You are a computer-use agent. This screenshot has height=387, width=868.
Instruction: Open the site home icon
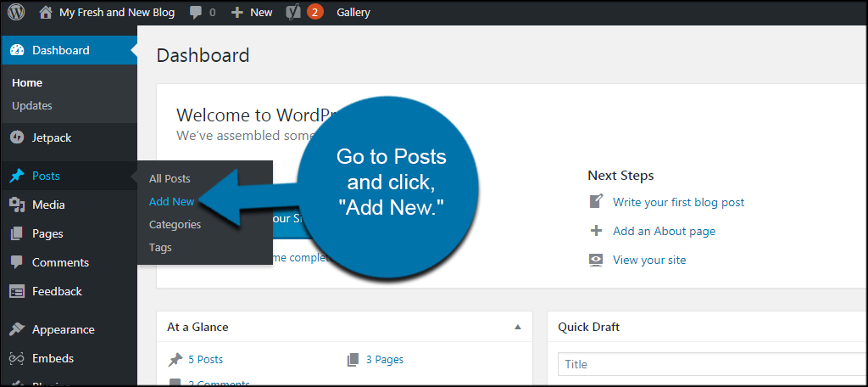[x=46, y=12]
